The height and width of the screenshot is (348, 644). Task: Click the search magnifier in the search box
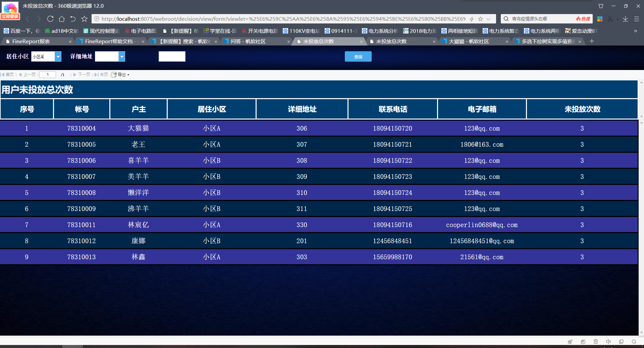tap(506, 19)
